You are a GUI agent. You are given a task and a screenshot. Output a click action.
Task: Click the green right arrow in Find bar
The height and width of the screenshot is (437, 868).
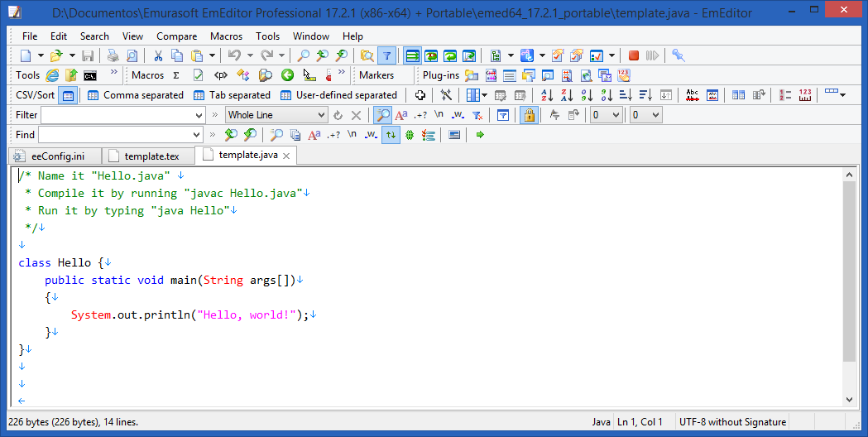click(480, 135)
